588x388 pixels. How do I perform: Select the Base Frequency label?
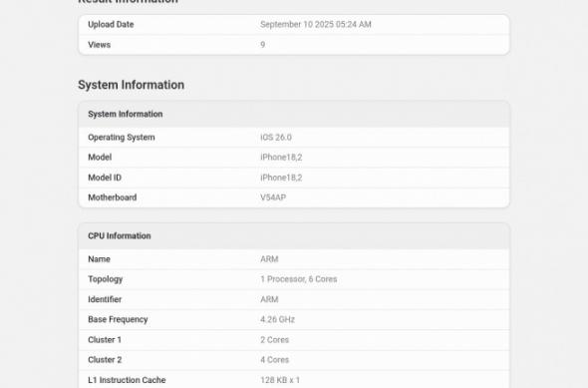pos(118,319)
